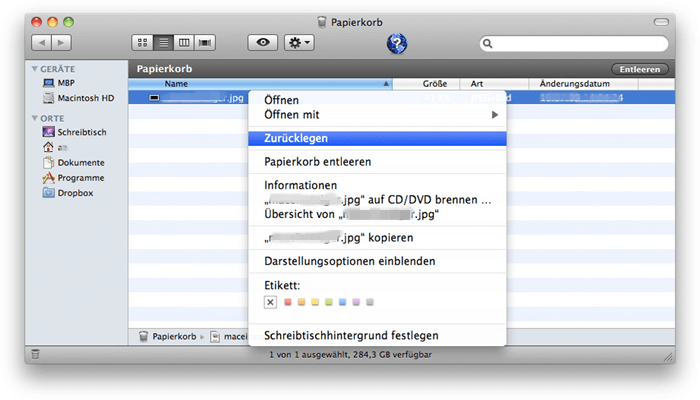Image resolution: width=700 pixels, height=400 pixels.
Task: Switch to column view
Action: (184, 43)
